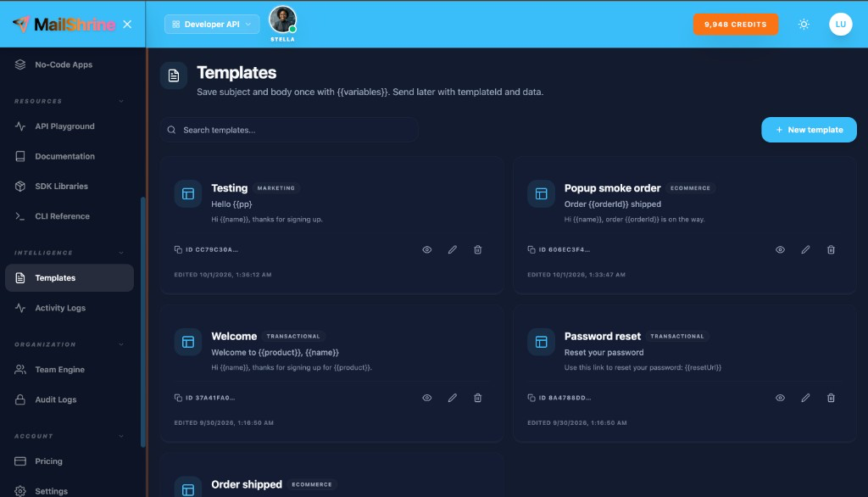Delete the Password reset template
Image resolution: width=868 pixels, height=497 pixels.
click(x=831, y=398)
